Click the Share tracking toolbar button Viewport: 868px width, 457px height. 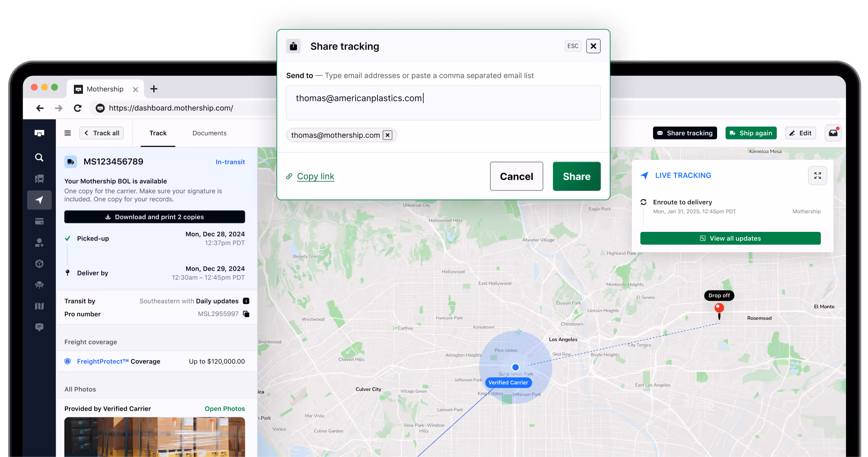point(685,133)
